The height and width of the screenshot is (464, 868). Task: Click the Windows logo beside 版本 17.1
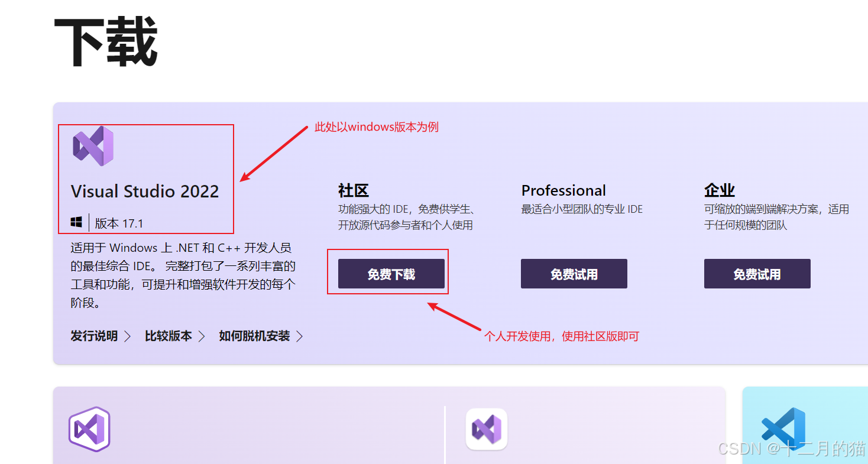76,223
